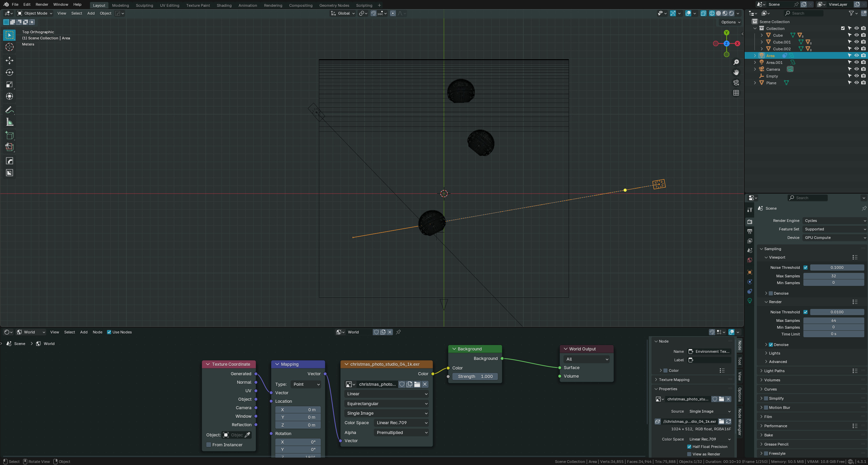This screenshot has width=868, height=465.
Task: Click the viewport Options button
Action: click(x=730, y=22)
